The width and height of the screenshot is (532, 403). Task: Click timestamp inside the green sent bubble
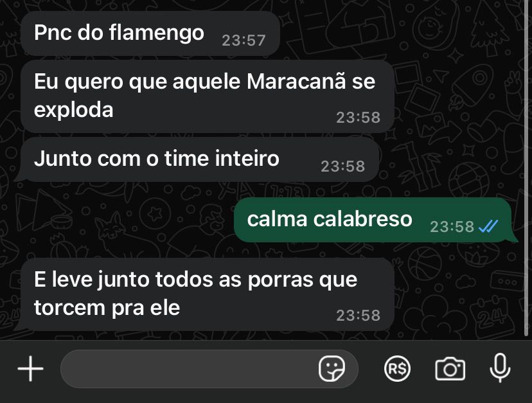pos(452,226)
